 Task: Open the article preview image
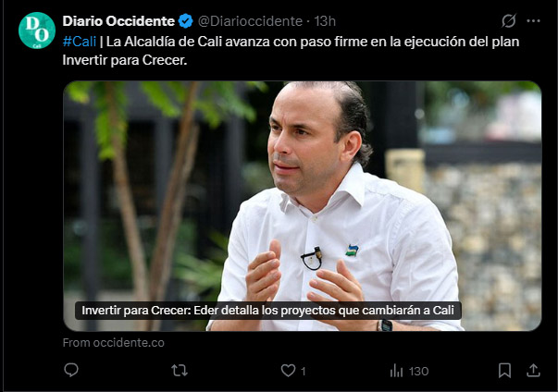pyautogui.click(x=302, y=206)
